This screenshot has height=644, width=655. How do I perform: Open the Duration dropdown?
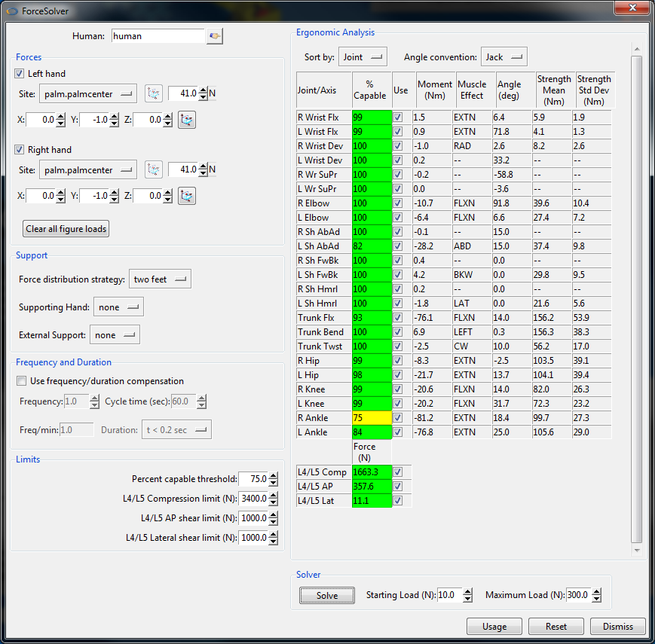176,430
